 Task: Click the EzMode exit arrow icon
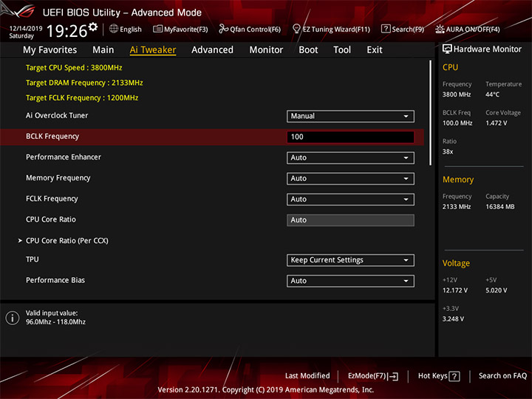click(393, 376)
